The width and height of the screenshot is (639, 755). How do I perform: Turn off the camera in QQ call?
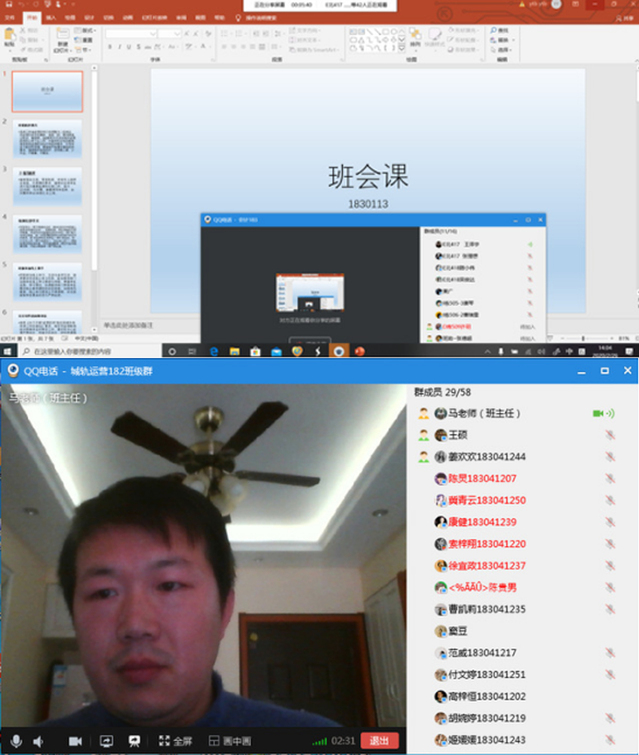74,741
